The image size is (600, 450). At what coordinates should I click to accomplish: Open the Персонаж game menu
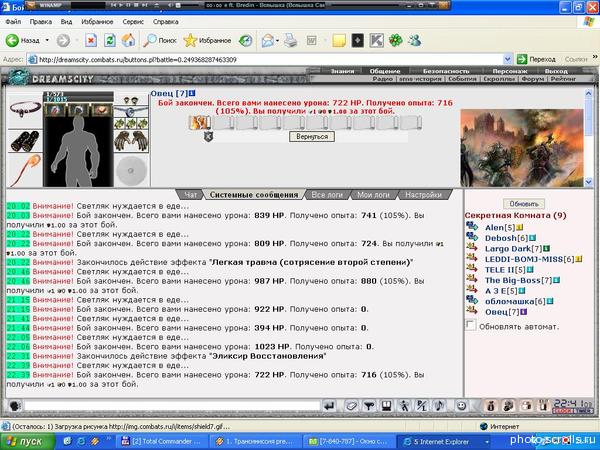(509, 71)
